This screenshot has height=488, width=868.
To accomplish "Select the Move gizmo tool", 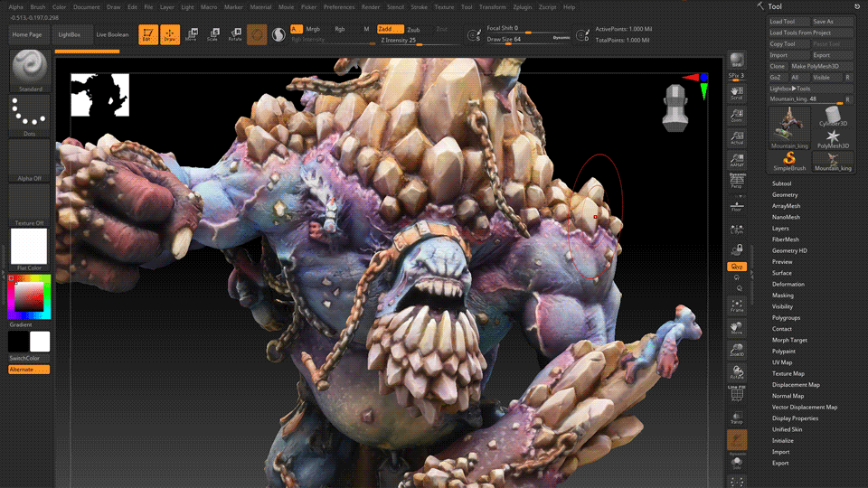I will (192, 34).
